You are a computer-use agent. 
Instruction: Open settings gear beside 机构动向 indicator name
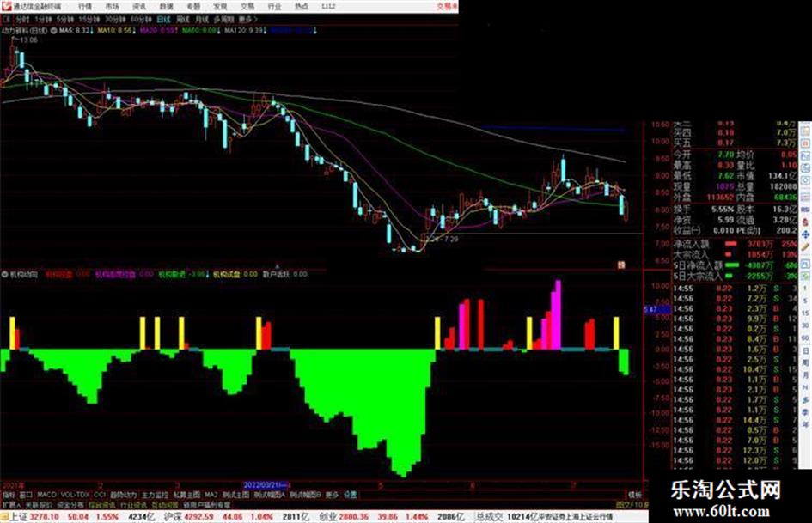pyautogui.click(x=5, y=274)
